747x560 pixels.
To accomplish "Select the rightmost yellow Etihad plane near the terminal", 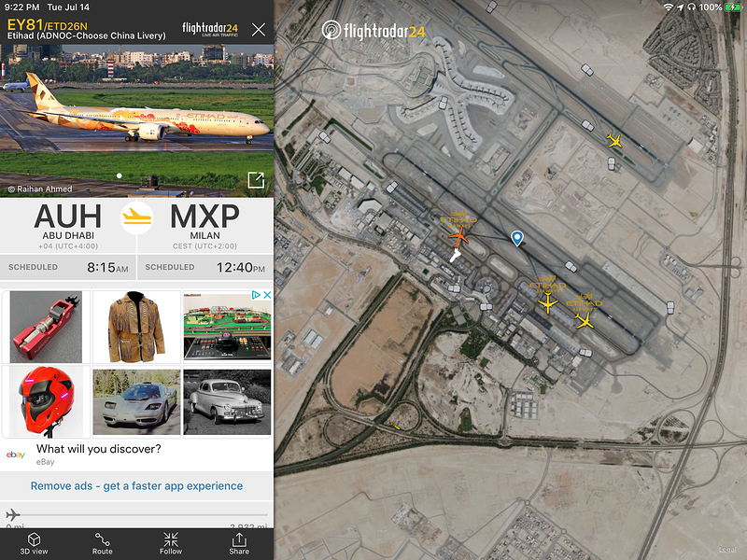I will coord(585,320).
